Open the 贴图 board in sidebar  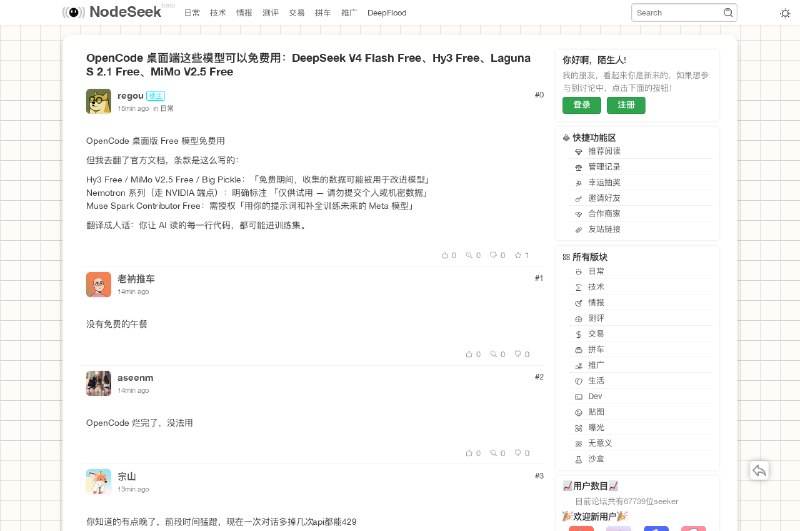coord(596,412)
